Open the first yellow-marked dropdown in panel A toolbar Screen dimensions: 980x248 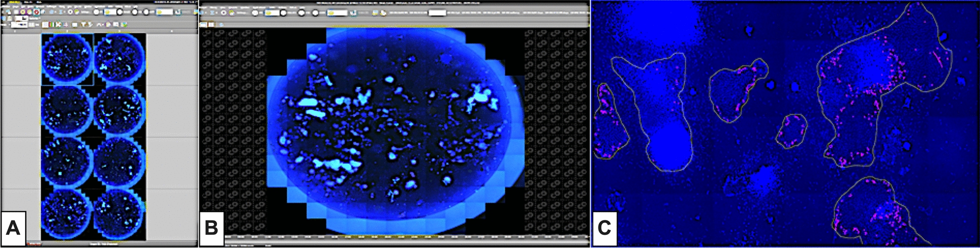pos(110,12)
